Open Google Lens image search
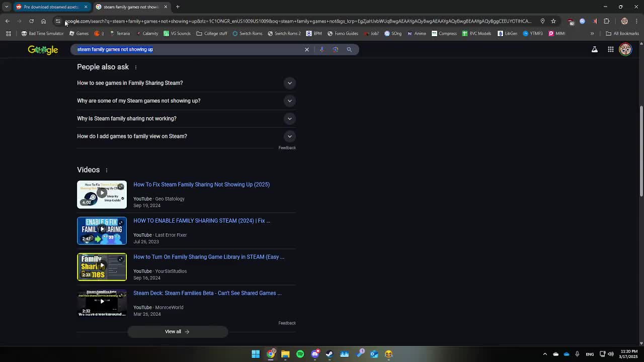This screenshot has width=644, height=362. 336,49
